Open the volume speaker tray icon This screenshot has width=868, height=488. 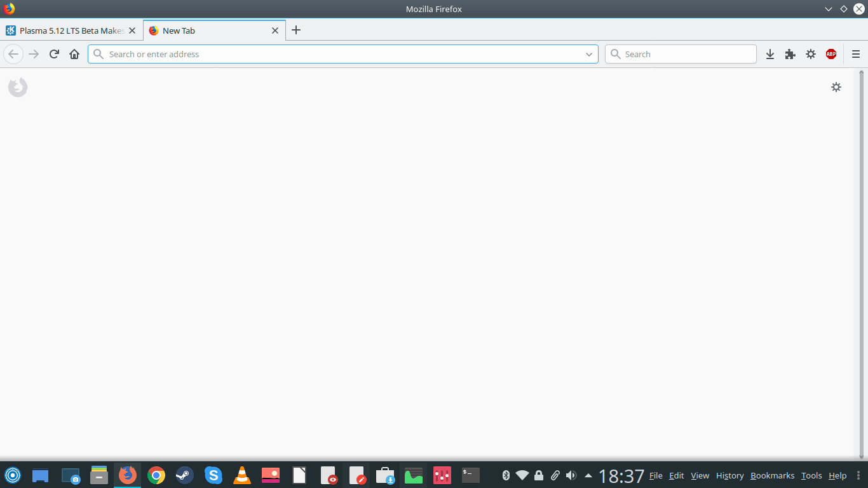(x=571, y=475)
